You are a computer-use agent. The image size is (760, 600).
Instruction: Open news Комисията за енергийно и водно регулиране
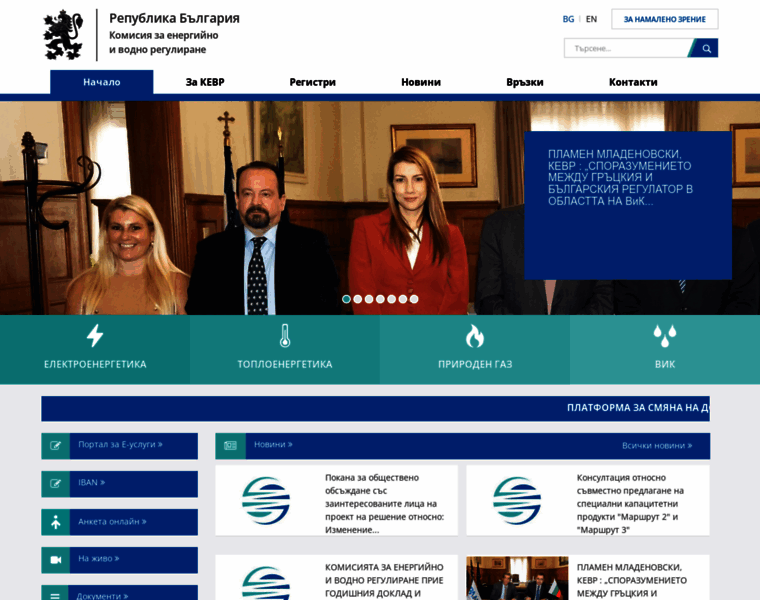(x=384, y=580)
